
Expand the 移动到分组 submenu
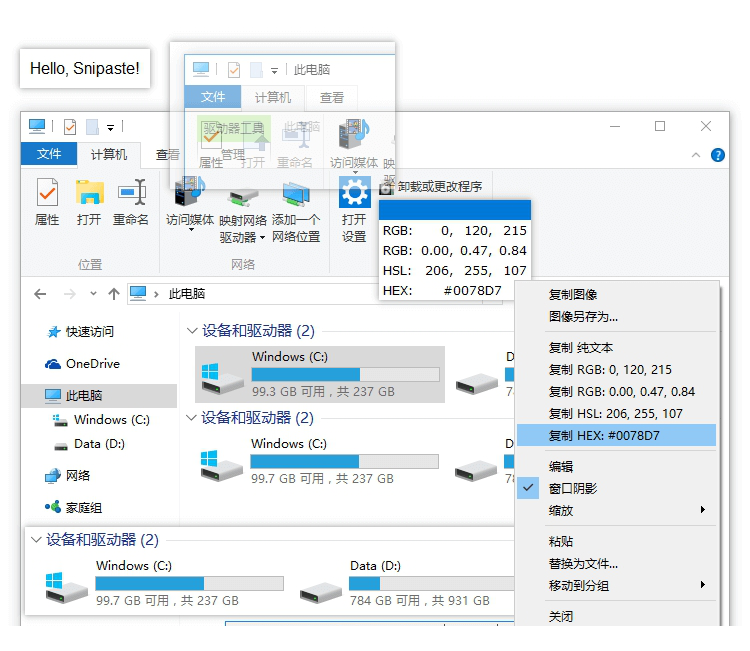point(616,585)
